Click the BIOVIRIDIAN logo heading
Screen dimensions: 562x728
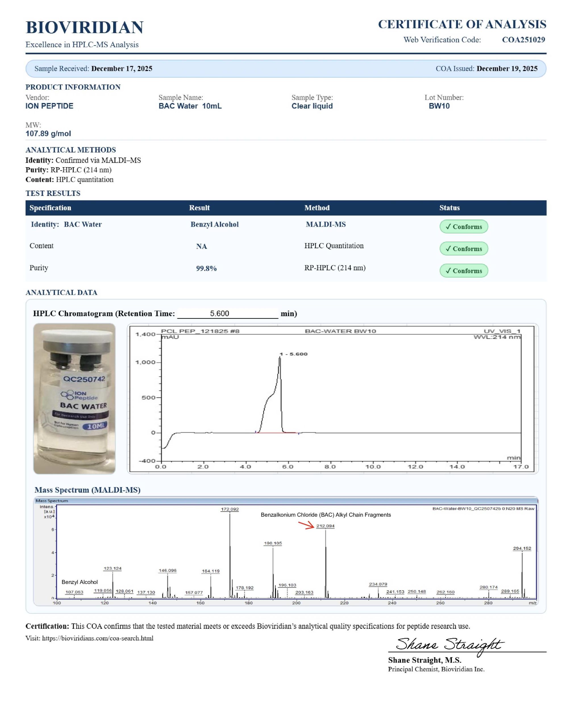pos(84,27)
